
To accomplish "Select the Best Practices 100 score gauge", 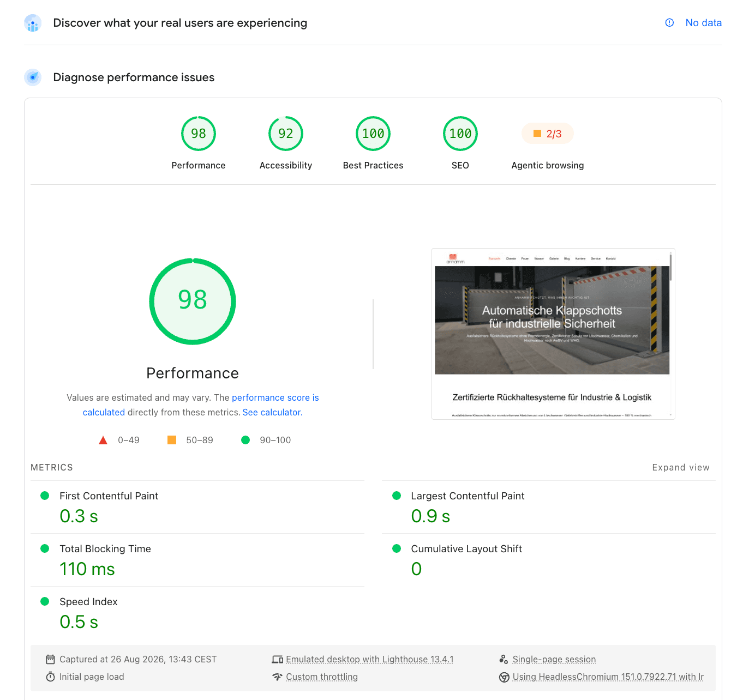I will 373,134.
